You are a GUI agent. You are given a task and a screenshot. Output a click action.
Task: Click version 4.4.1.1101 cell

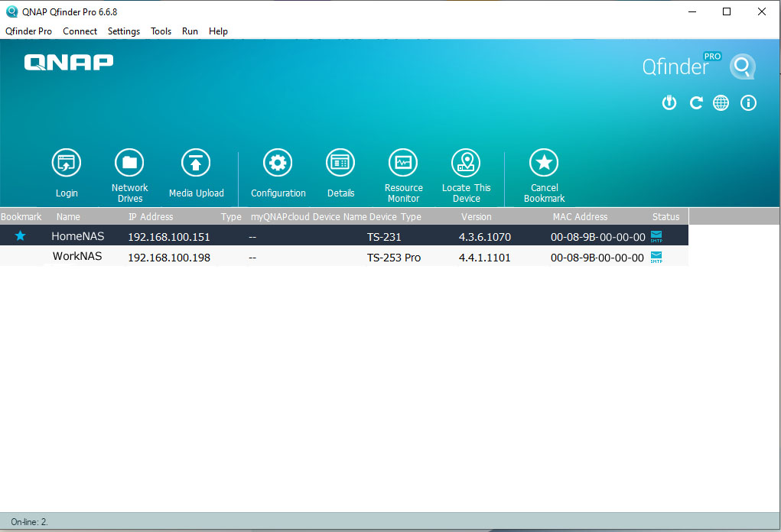coord(485,258)
